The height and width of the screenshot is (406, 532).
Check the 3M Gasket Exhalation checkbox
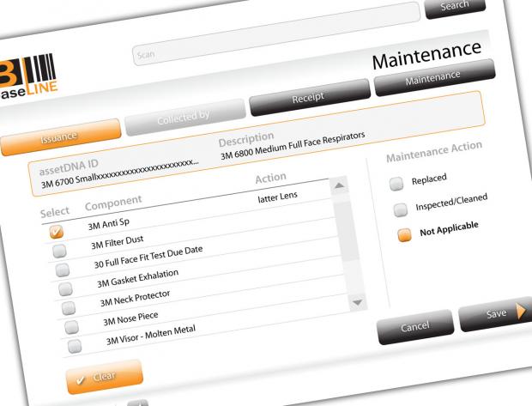[x=65, y=289]
